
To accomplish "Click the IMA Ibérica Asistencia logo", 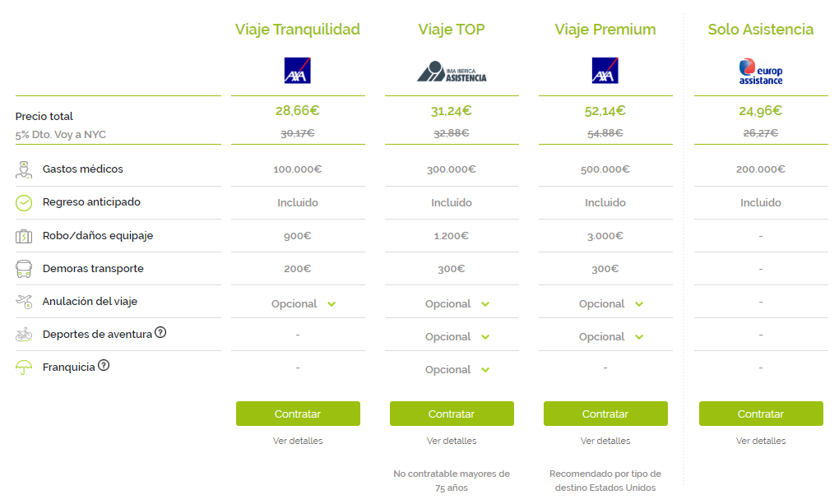I will coord(452,72).
